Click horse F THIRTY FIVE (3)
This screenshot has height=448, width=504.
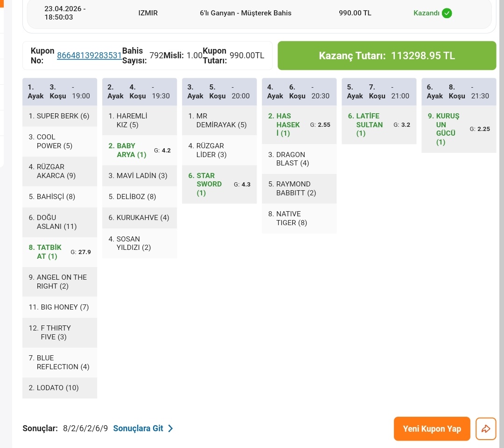pyautogui.click(x=60, y=332)
